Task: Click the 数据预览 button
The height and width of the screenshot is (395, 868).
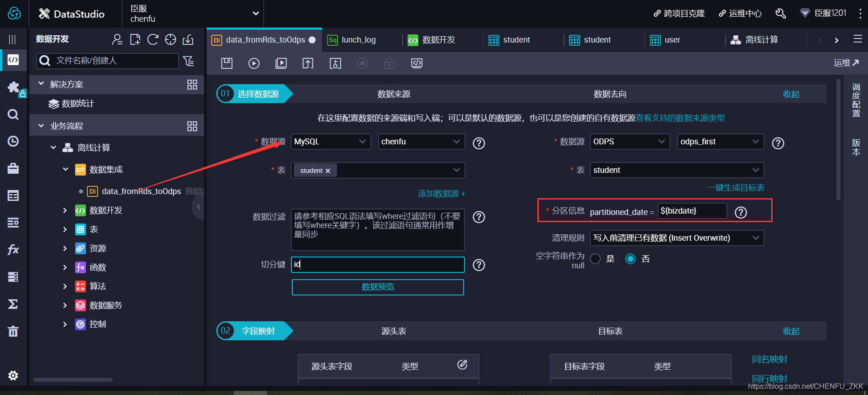Action: pos(378,287)
